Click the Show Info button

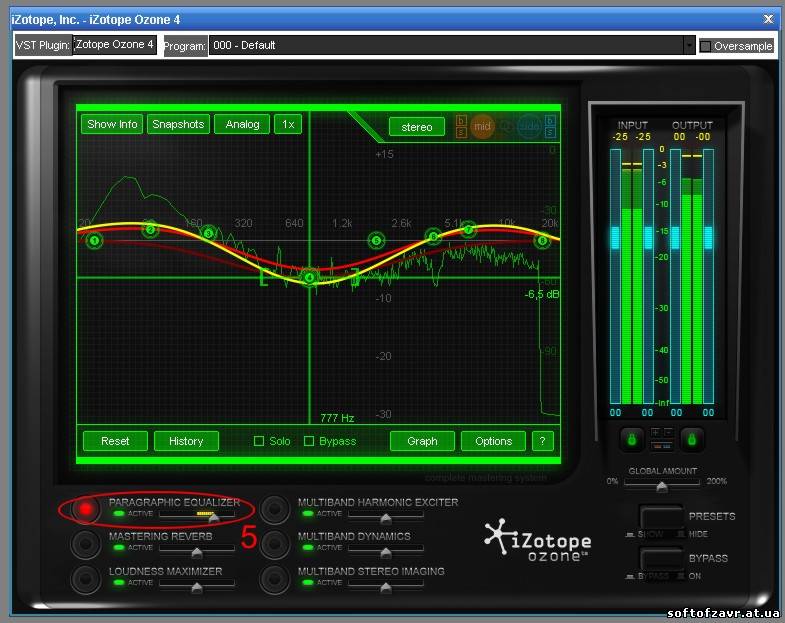pyautogui.click(x=112, y=124)
